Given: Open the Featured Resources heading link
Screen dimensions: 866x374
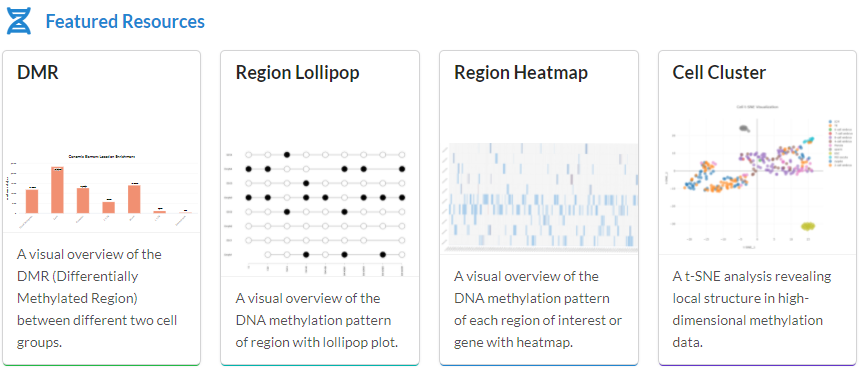Looking at the screenshot, I should coord(125,22).
